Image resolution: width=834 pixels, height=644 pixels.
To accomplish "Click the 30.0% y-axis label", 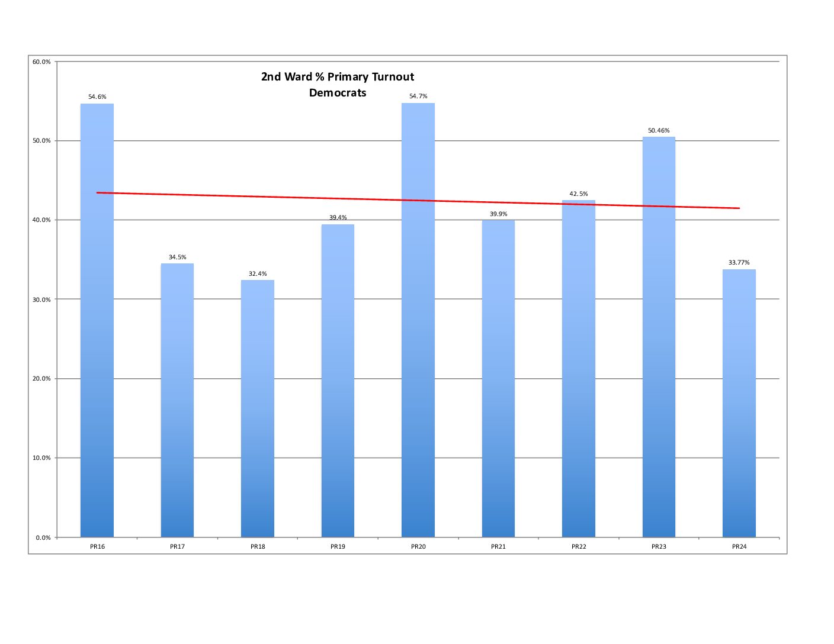I will tap(41, 300).
